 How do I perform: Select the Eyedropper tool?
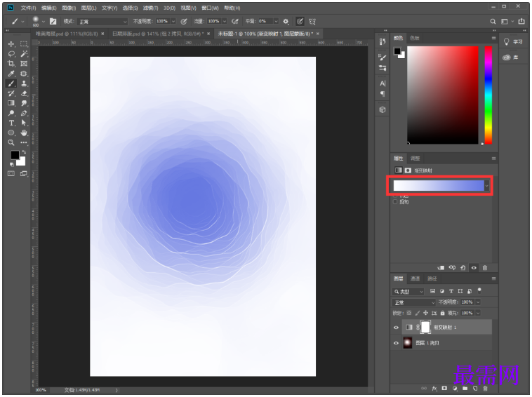point(11,74)
